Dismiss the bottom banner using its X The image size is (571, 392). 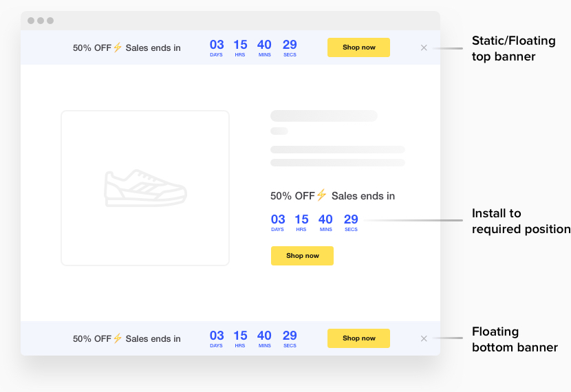tap(424, 338)
